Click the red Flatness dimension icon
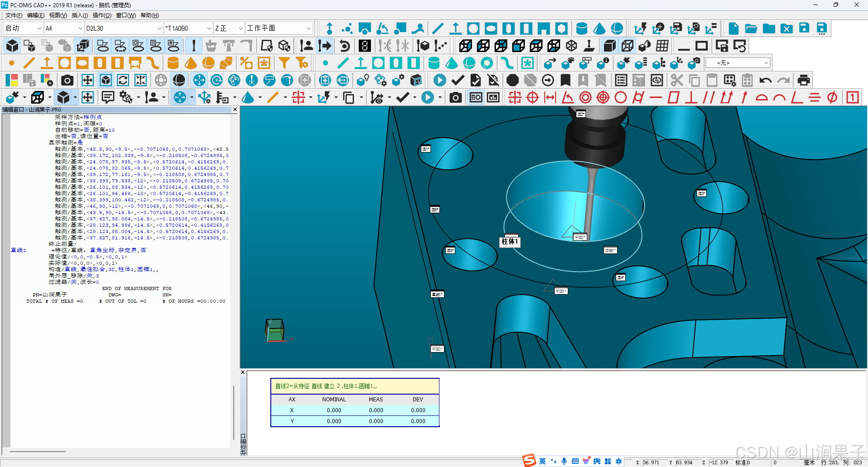This screenshot has height=467, width=868. pos(674,97)
